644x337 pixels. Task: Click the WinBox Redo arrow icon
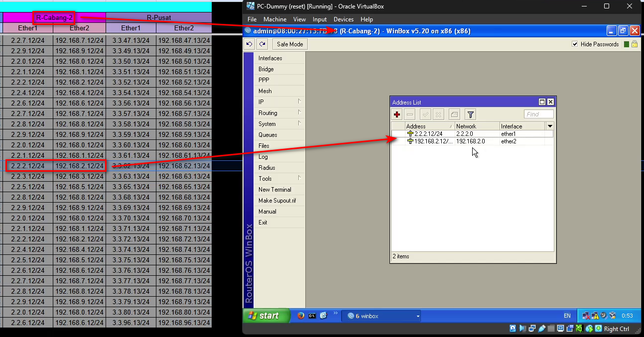click(x=262, y=44)
